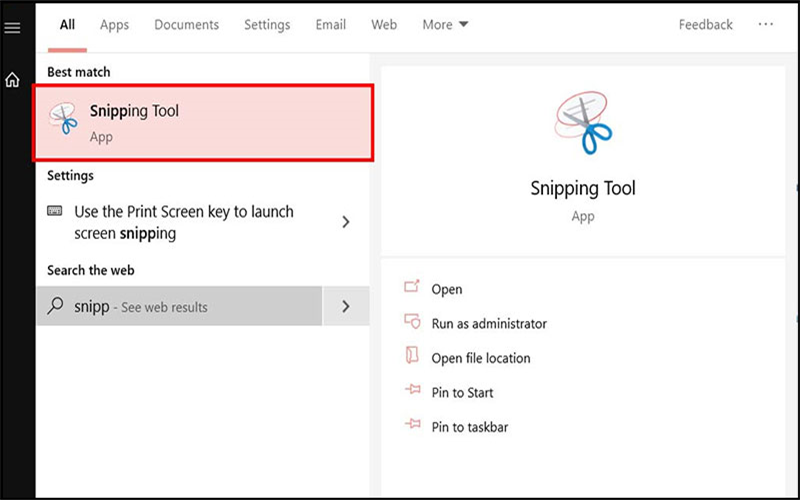Click the keyboard icon beside Print Screen setting
The image size is (800, 500).
[x=55, y=211]
